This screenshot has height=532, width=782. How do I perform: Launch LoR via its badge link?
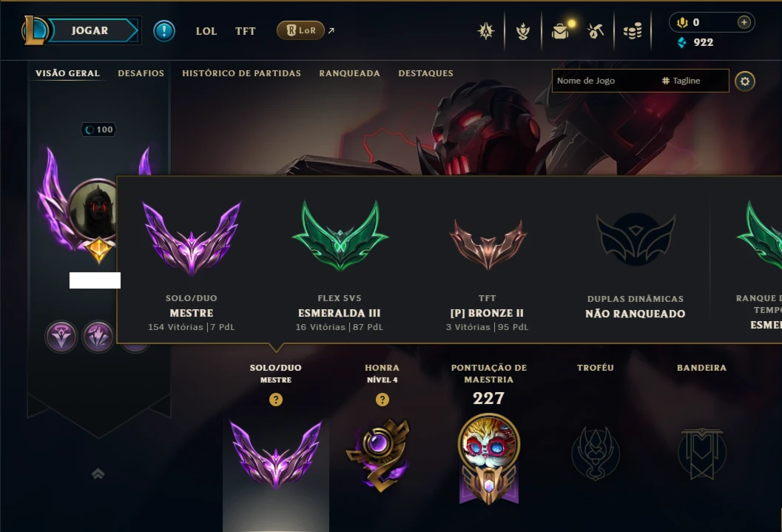pos(300,30)
